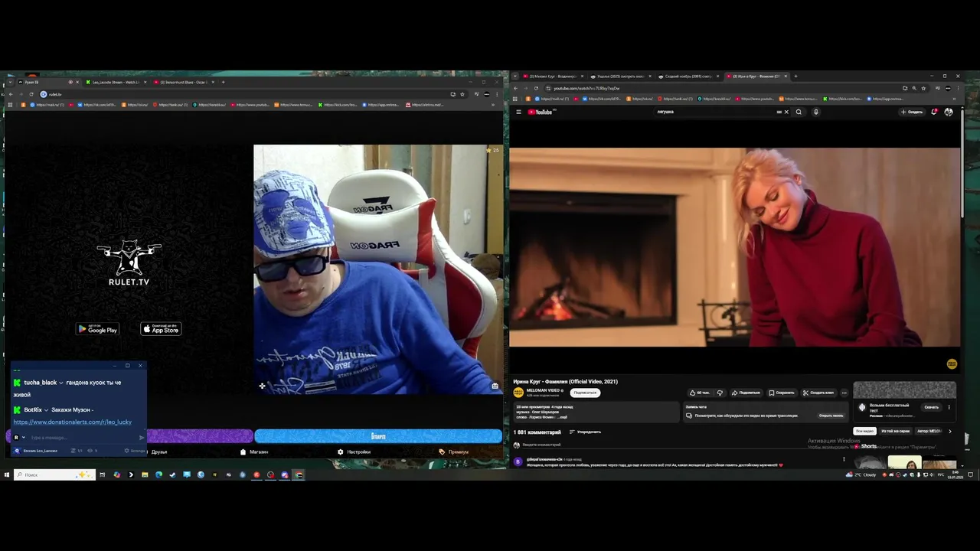Open YouTube Create button
This screenshot has width=980, height=551.
click(x=912, y=112)
